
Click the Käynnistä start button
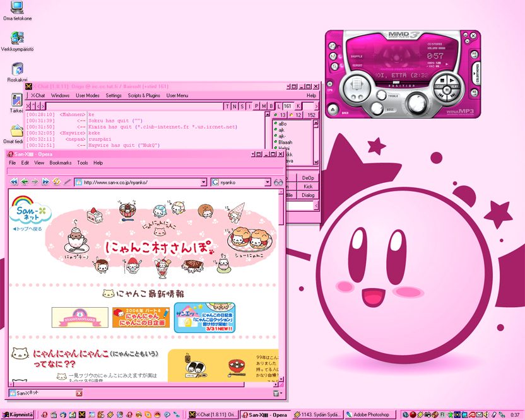click(18, 415)
